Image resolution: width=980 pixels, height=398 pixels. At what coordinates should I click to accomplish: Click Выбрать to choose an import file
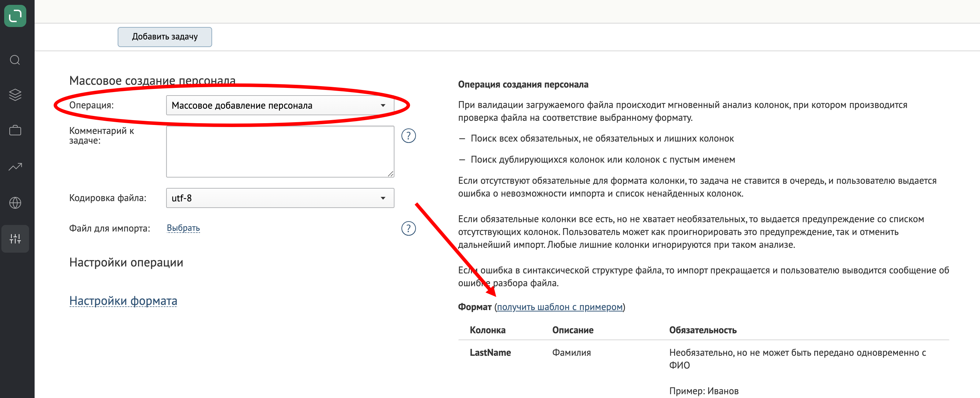click(x=183, y=228)
